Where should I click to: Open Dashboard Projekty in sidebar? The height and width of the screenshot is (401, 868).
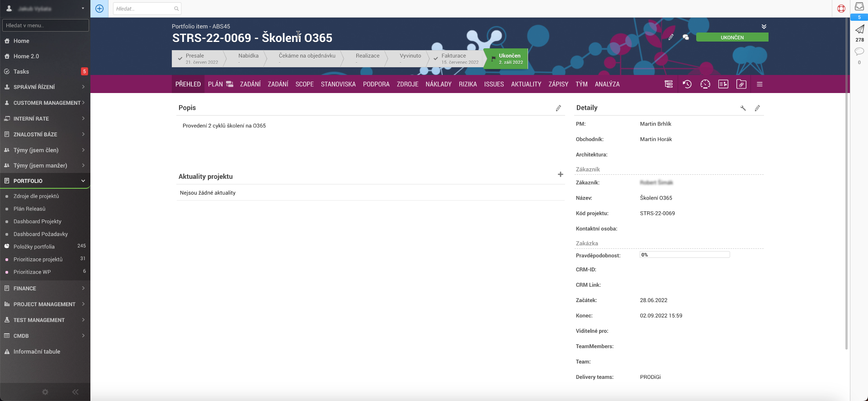[38, 221]
